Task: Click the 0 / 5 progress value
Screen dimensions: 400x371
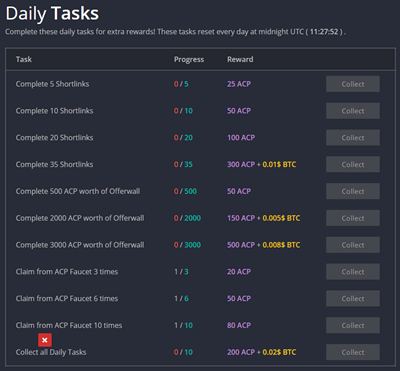Action: (x=181, y=84)
